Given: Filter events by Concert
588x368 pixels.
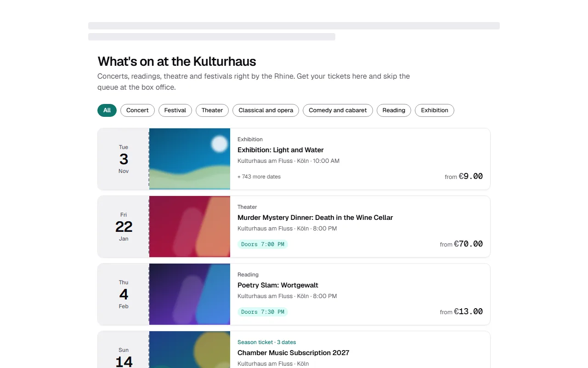Looking at the screenshot, I should pyautogui.click(x=137, y=110).
